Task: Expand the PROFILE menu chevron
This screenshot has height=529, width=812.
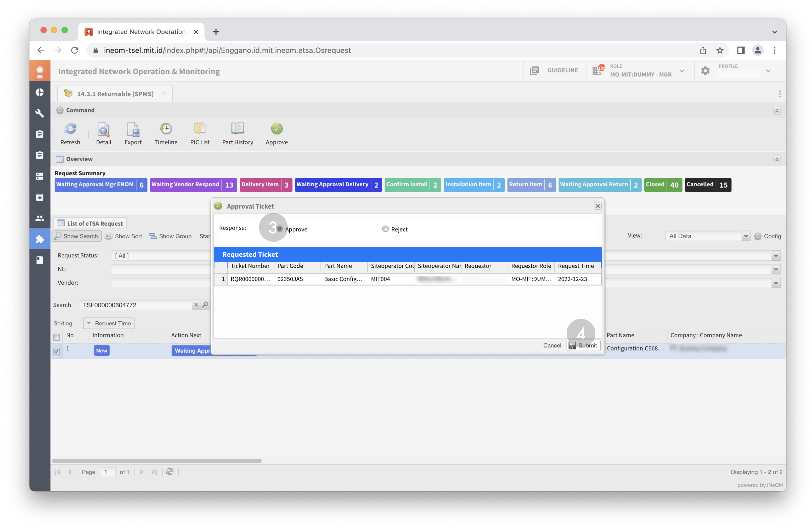Action: tap(768, 71)
